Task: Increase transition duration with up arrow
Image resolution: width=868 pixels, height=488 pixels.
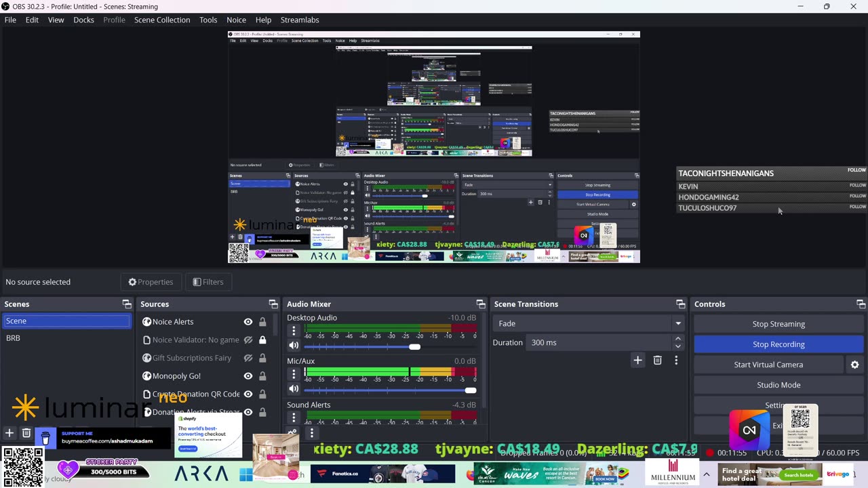Action: 677,339
